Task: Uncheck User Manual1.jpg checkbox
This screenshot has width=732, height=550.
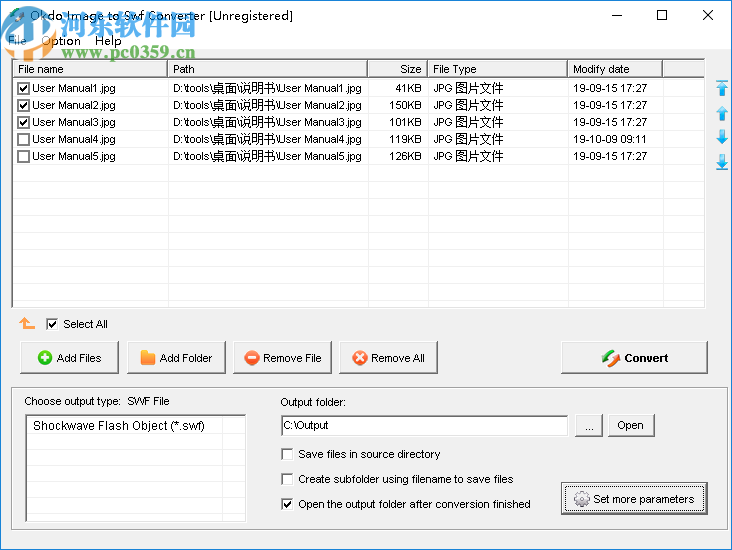Action: coord(23,88)
